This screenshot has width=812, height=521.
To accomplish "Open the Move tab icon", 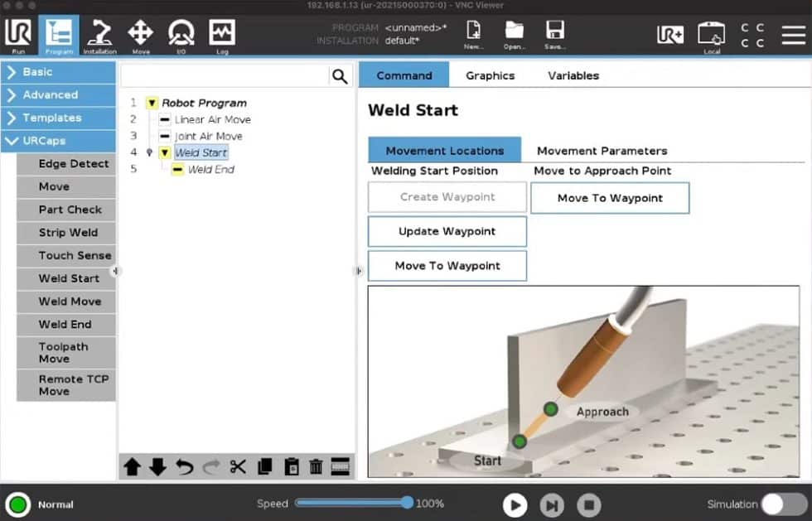I will pyautogui.click(x=140, y=36).
